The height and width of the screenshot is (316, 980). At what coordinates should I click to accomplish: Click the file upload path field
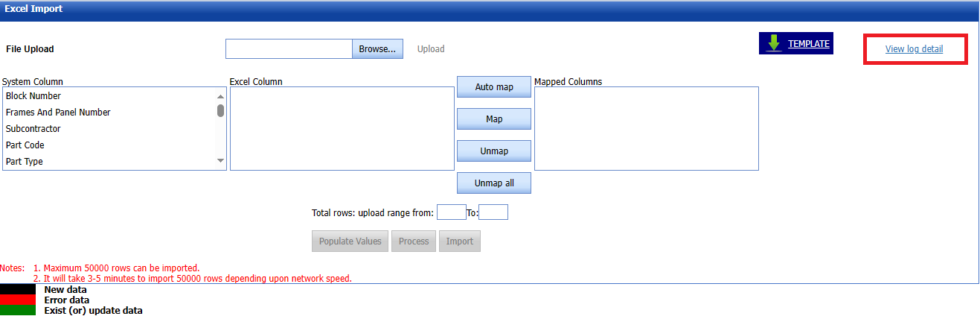coord(289,49)
